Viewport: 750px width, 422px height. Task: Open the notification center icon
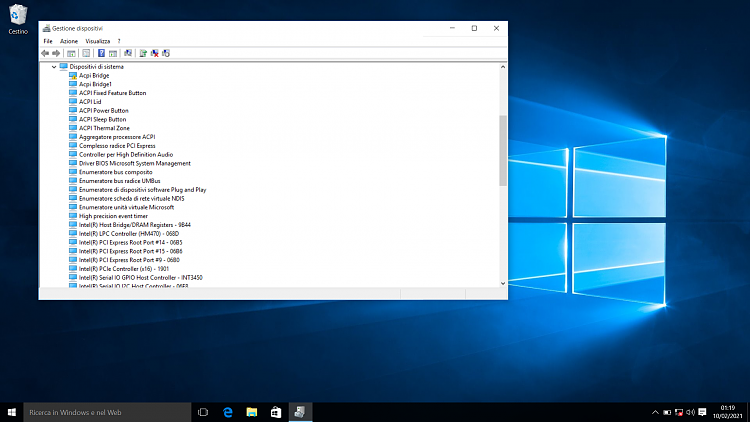(x=702, y=412)
